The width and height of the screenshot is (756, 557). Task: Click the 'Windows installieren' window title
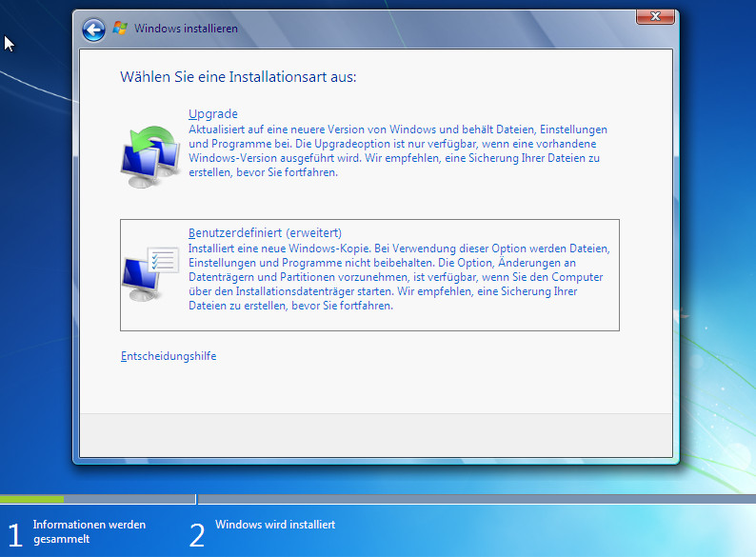pos(186,29)
